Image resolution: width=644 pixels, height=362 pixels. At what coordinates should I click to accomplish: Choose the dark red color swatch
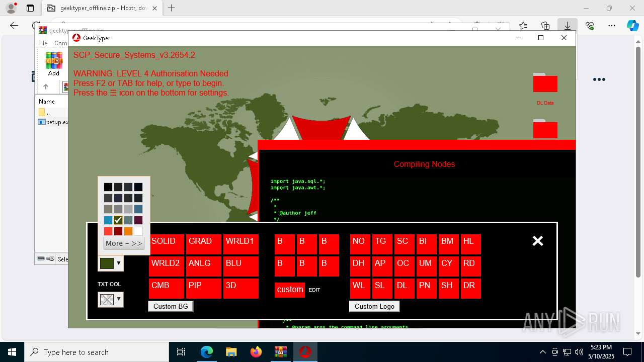pyautogui.click(x=118, y=231)
